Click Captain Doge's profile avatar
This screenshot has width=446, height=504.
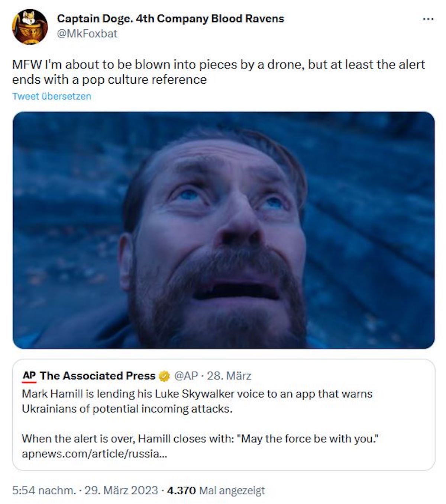click(x=30, y=27)
